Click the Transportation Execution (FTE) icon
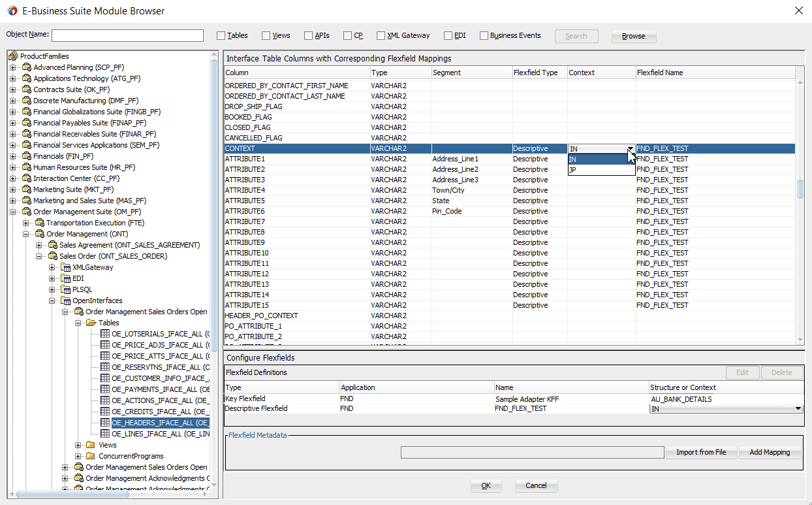This screenshot has height=505, width=812. (40, 223)
